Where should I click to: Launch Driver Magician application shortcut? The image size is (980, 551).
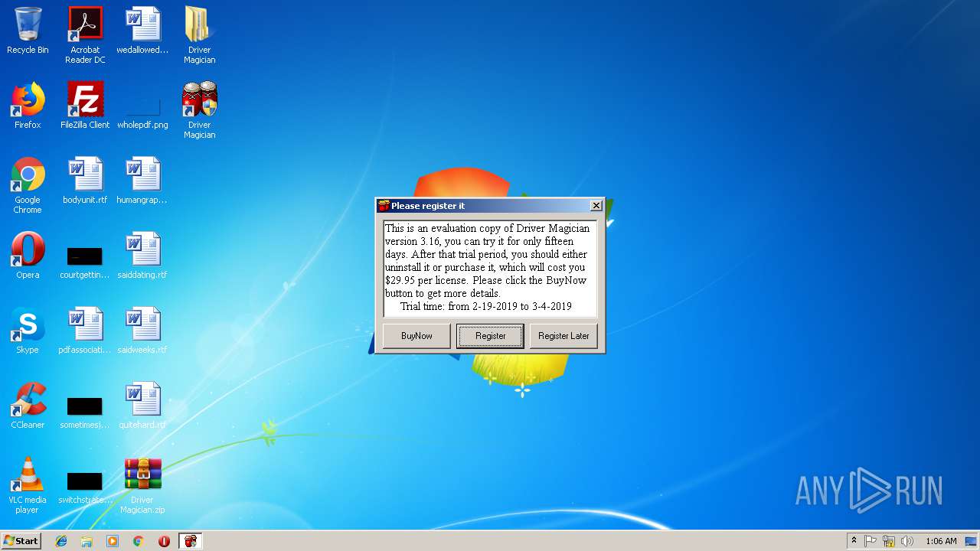tap(199, 110)
